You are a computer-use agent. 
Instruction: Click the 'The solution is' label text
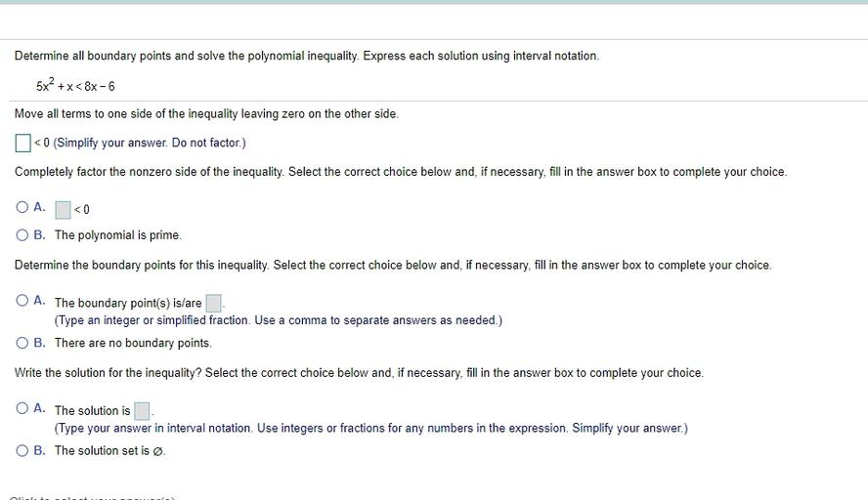point(92,411)
